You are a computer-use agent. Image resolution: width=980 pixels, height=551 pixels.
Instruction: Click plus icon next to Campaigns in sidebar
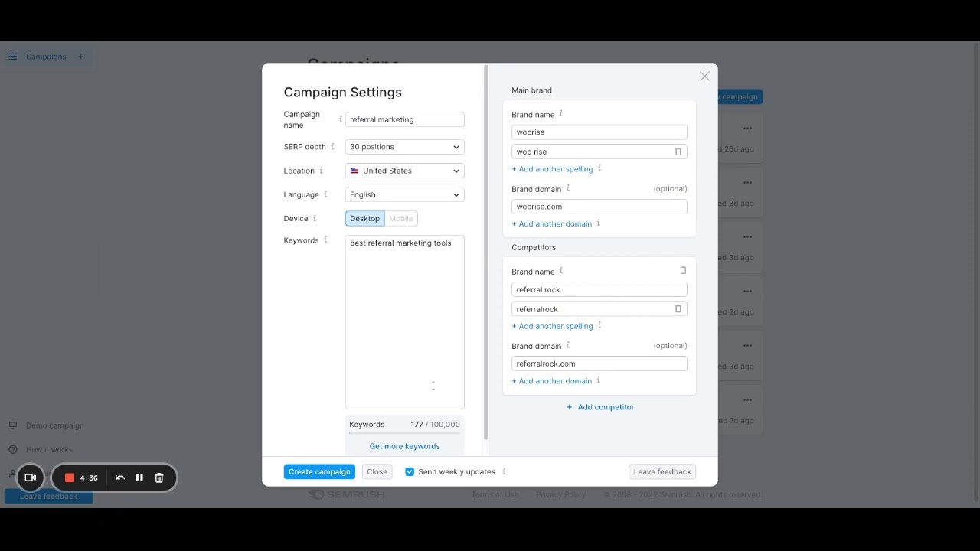coord(80,57)
